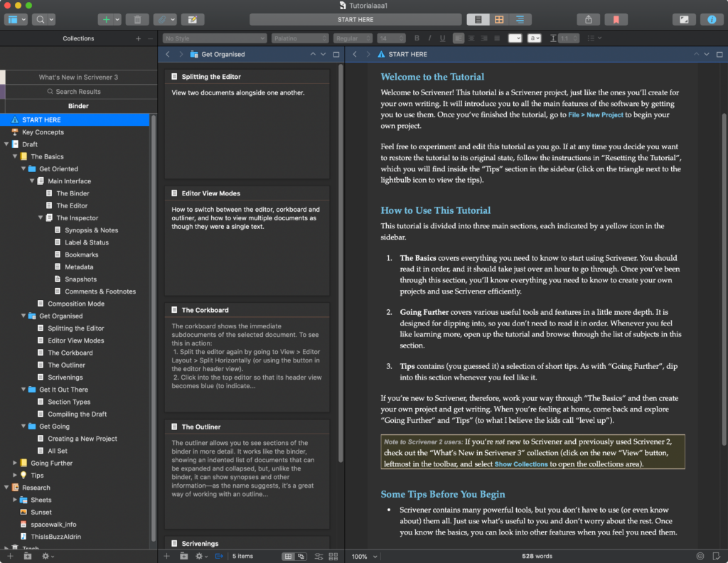Click the Show Collections link

521,464
